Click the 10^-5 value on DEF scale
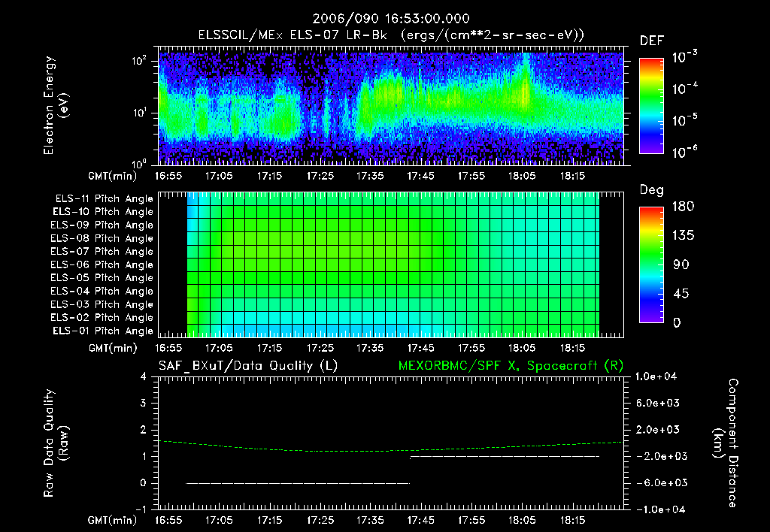This screenshot has height=532, width=770. point(684,120)
